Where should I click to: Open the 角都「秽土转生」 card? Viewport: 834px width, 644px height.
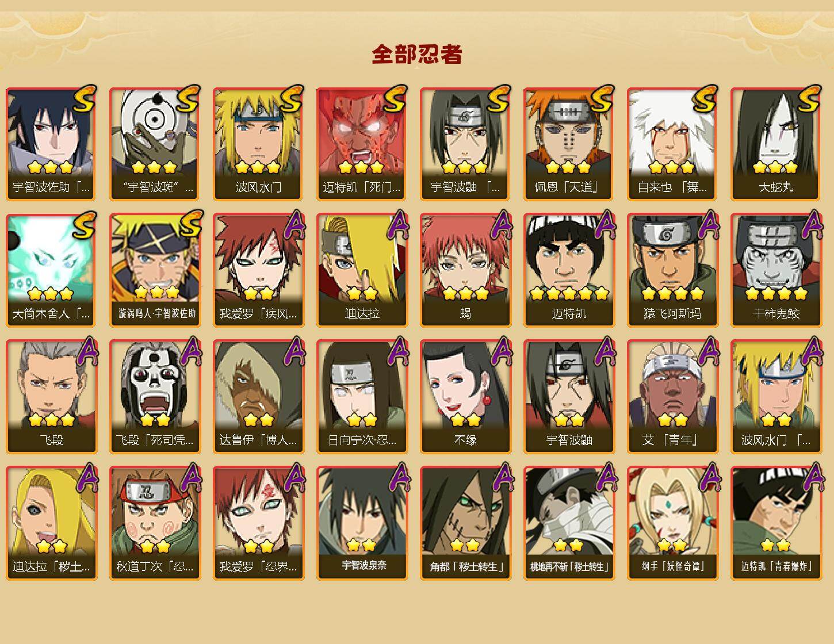(465, 523)
